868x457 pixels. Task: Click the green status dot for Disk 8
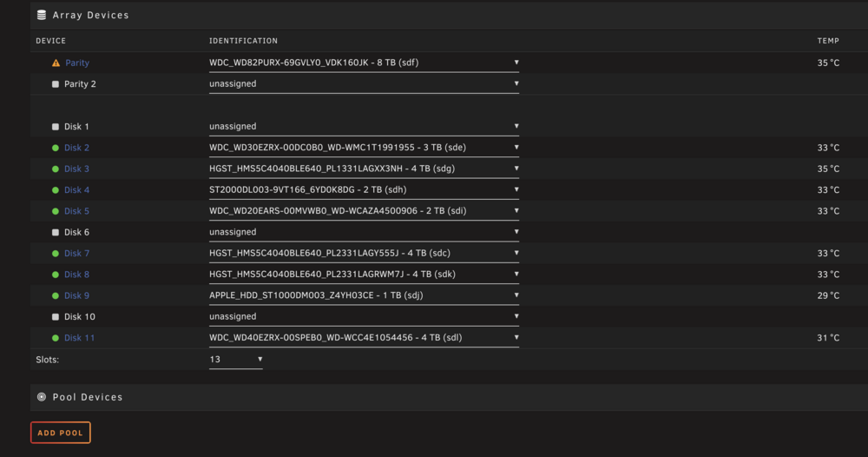[x=56, y=275]
